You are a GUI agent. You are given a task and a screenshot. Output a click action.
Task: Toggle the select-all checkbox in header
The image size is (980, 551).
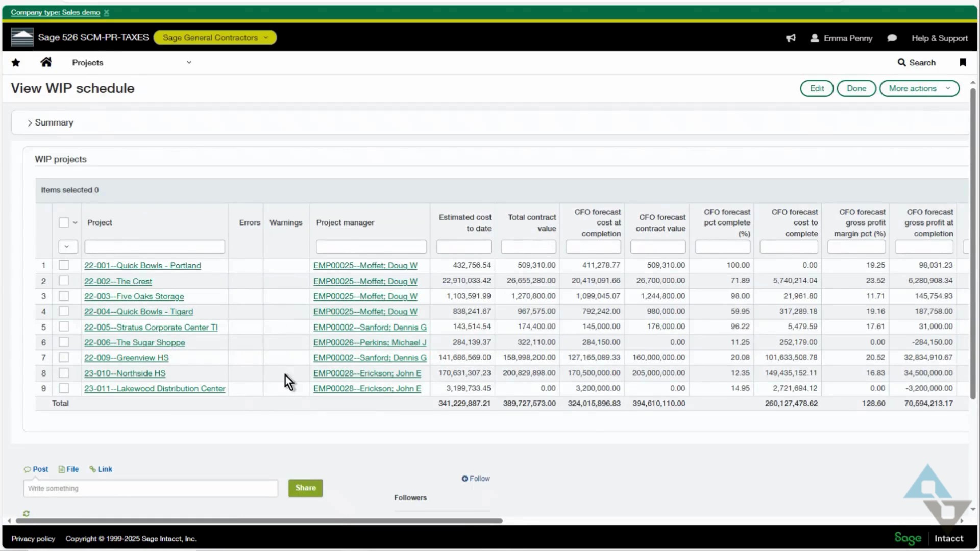pos(64,222)
